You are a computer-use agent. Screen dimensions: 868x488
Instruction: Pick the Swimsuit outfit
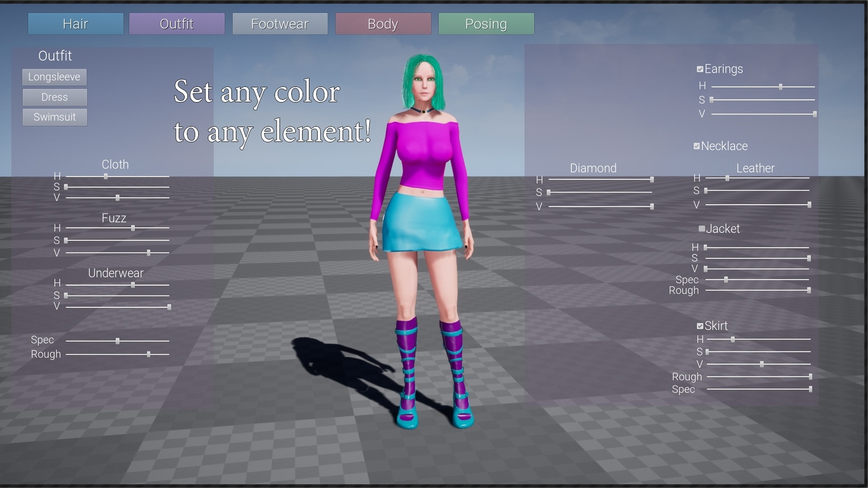54,117
